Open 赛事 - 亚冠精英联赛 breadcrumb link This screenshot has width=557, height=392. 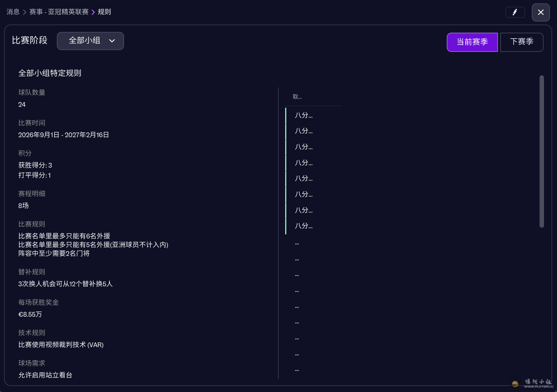pyautogui.click(x=59, y=12)
